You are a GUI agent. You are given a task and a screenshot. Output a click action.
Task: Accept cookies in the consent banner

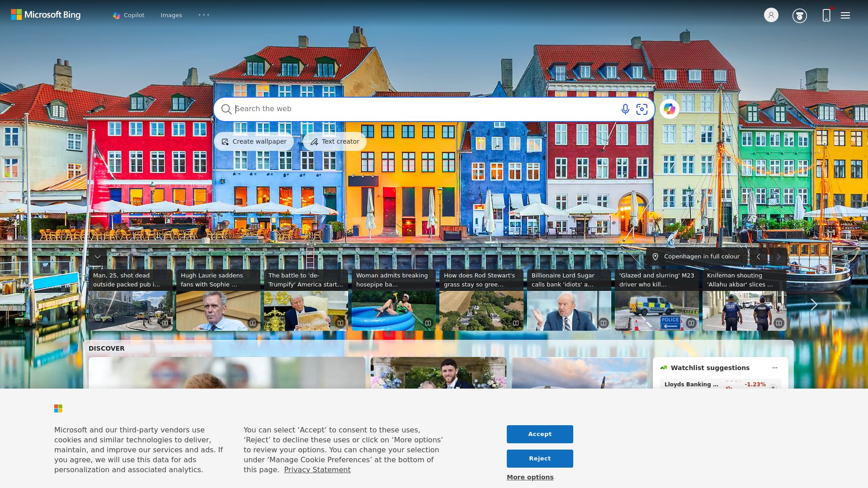540,434
